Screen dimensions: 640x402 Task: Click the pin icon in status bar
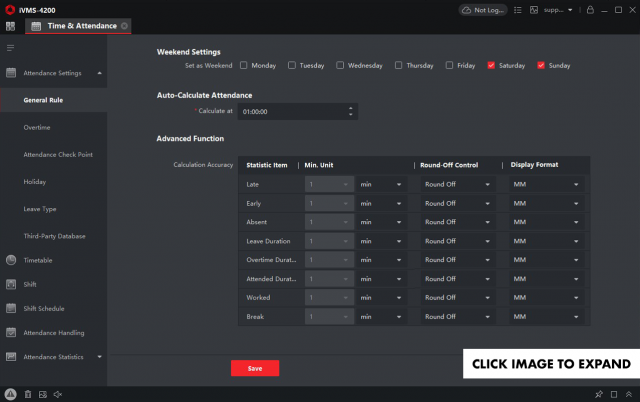coord(599,394)
